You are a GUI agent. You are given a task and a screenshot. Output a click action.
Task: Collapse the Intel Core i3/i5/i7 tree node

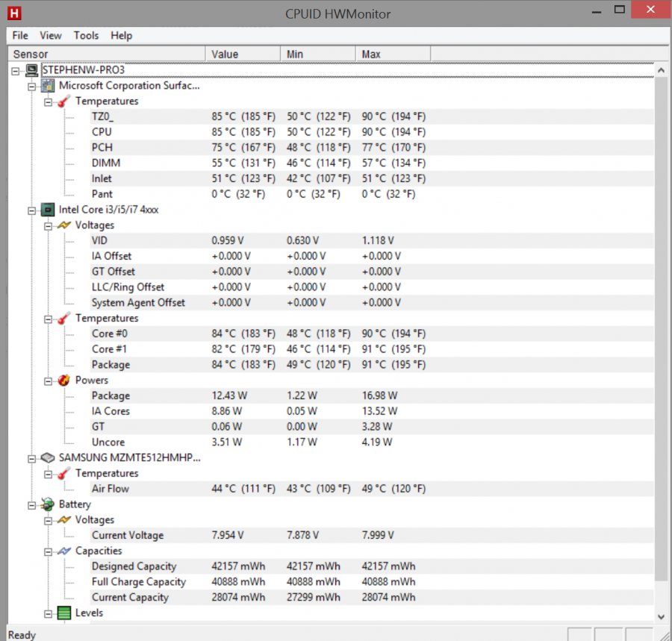(32, 210)
